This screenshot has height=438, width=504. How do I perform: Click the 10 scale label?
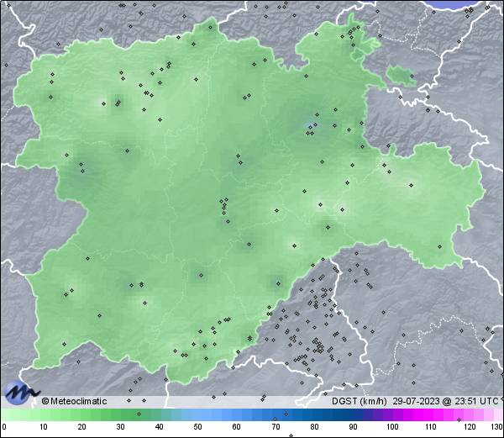(x=44, y=427)
